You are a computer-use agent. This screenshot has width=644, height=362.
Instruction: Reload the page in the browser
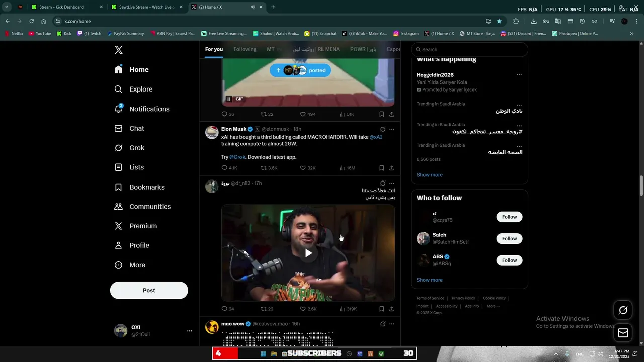click(x=31, y=21)
